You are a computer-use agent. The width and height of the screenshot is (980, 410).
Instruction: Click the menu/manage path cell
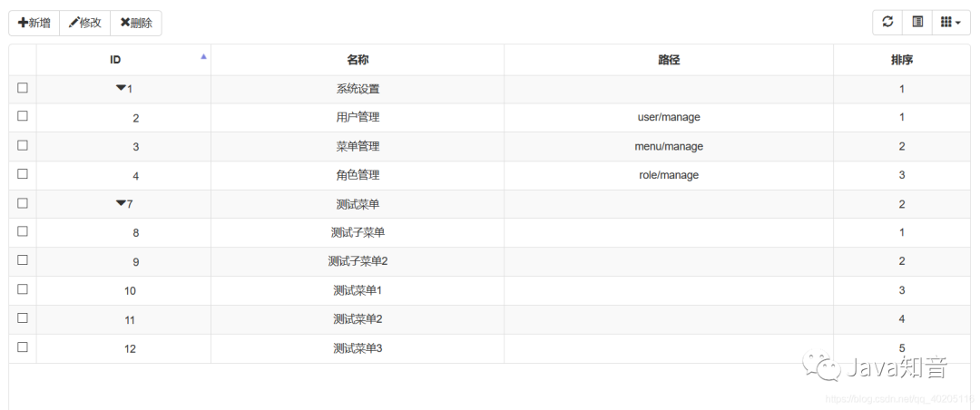coord(669,146)
